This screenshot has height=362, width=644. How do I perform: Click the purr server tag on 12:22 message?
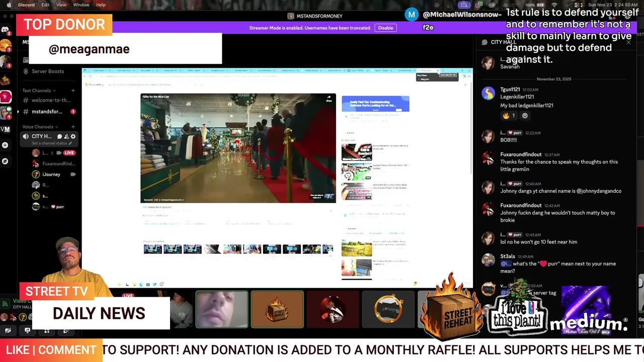pos(514,133)
